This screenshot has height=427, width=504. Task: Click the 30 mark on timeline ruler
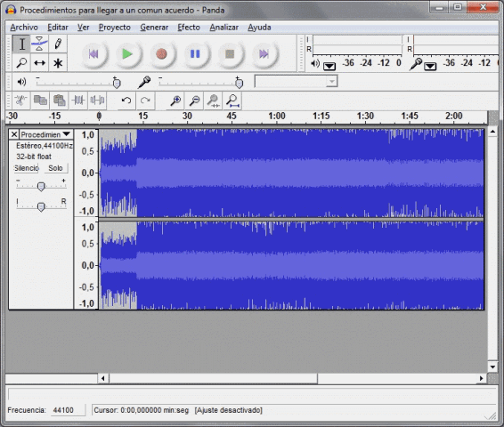[187, 116]
